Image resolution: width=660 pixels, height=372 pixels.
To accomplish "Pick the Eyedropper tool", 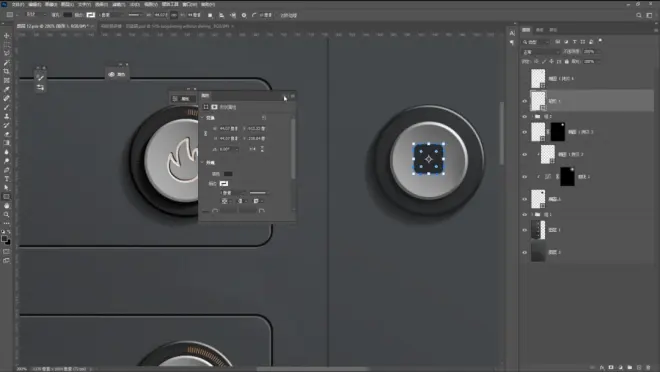I will (6, 89).
